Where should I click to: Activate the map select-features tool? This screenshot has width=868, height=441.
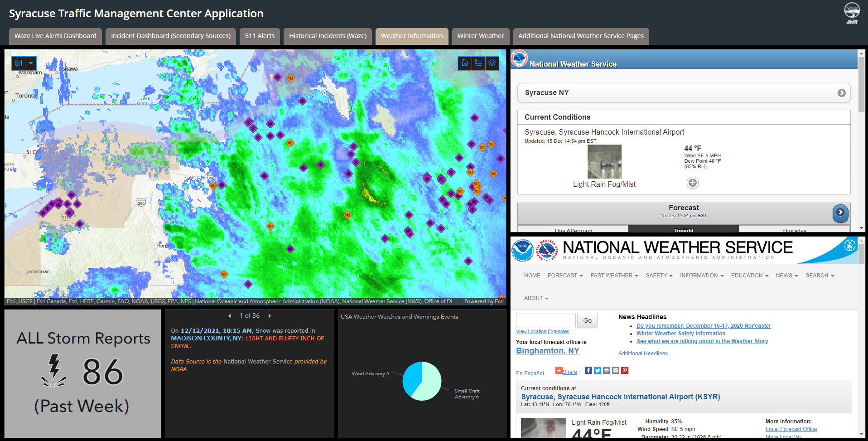click(18, 63)
